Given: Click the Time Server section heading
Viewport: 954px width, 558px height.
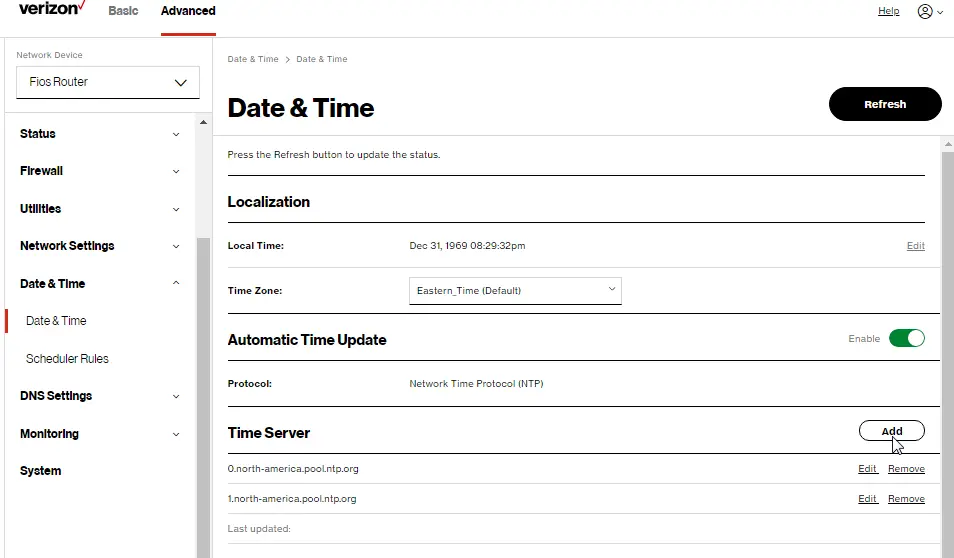Looking at the screenshot, I should pyautogui.click(x=268, y=433).
